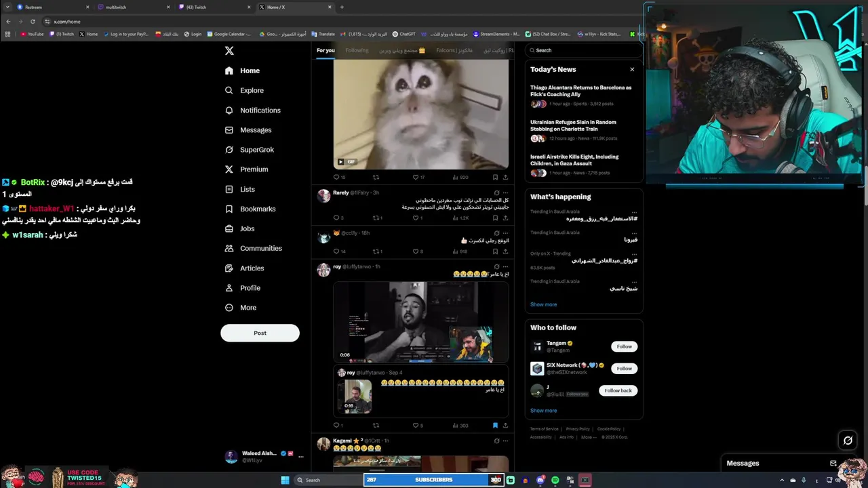The height and width of the screenshot is (488, 868).
Task: Open options for first Saudi Arabia trend
Action: [x=634, y=212]
